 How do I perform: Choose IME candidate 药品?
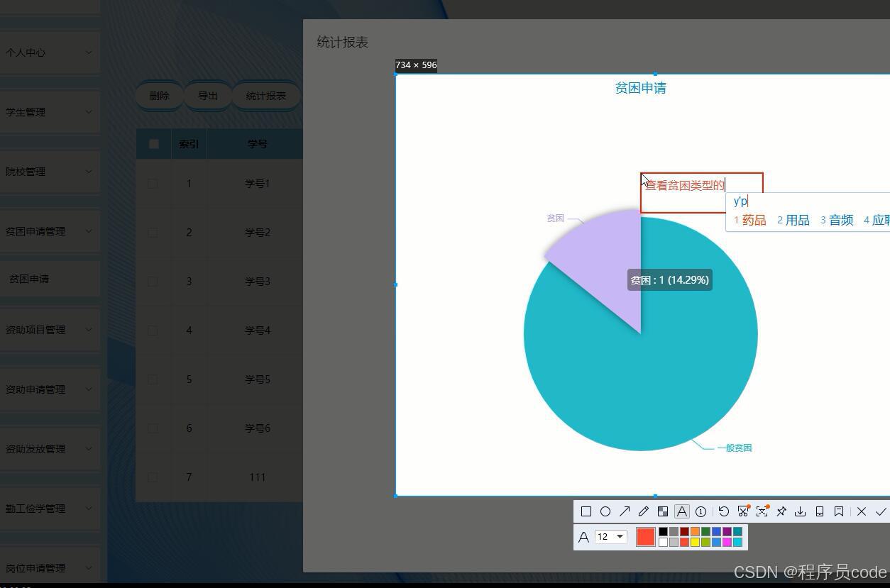(750, 220)
